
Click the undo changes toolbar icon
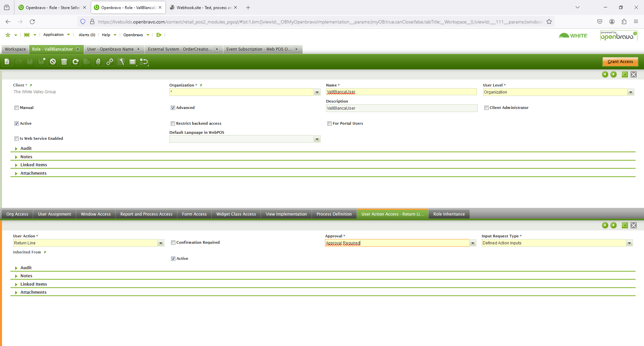[x=53, y=62]
